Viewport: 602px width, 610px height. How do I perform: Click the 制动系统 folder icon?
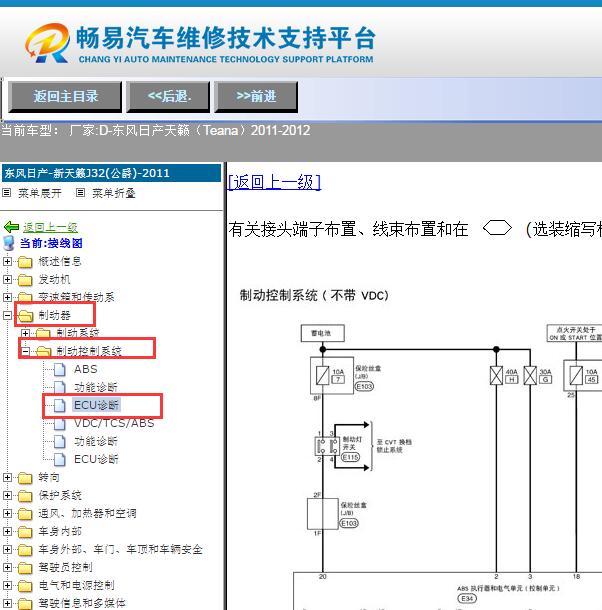[43, 333]
